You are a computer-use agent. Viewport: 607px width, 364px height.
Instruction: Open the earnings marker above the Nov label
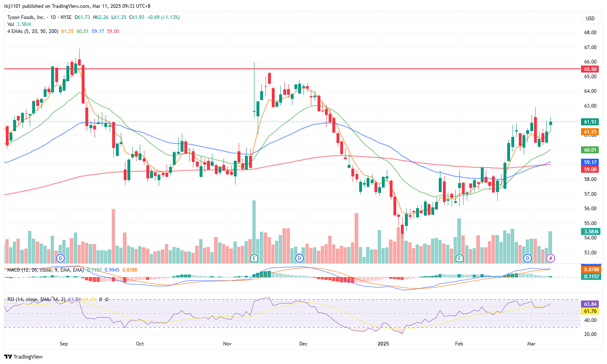[x=254, y=258]
